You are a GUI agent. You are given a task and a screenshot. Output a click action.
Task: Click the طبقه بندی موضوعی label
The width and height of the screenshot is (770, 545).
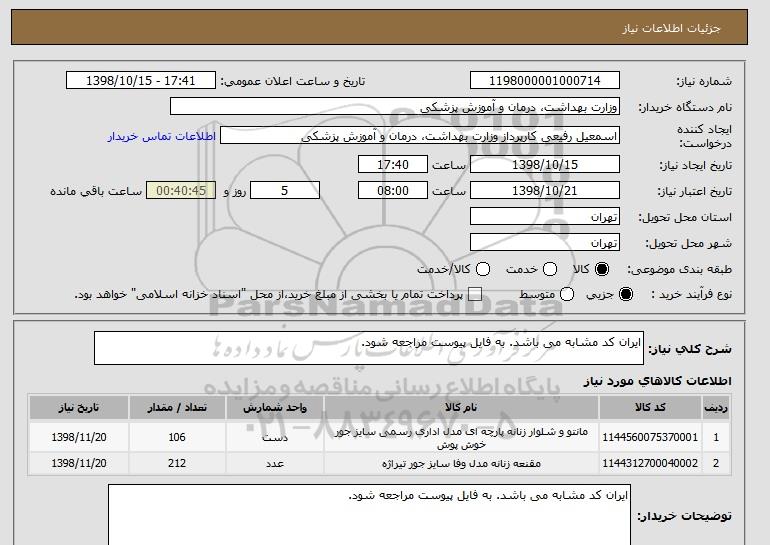679,269
